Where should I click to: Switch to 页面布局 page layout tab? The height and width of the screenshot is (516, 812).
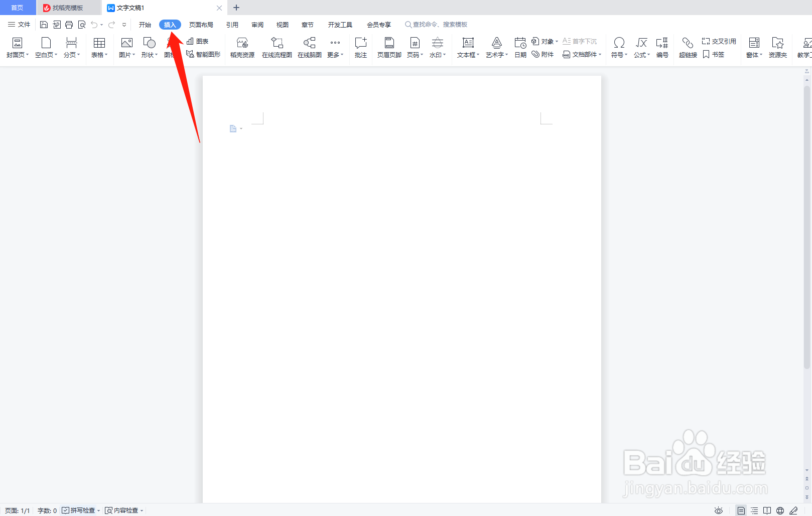coord(201,25)
